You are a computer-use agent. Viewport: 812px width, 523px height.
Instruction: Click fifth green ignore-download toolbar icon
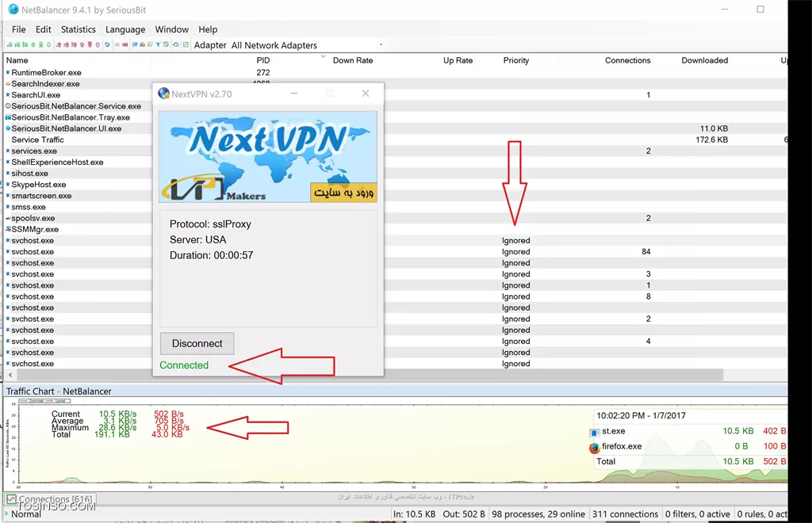coord(41,44)
